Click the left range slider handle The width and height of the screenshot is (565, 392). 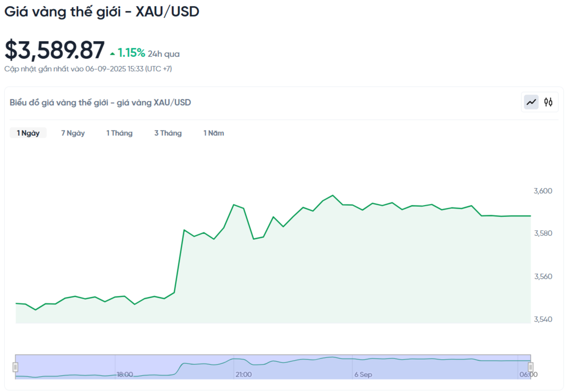click(x=15, y=367)
